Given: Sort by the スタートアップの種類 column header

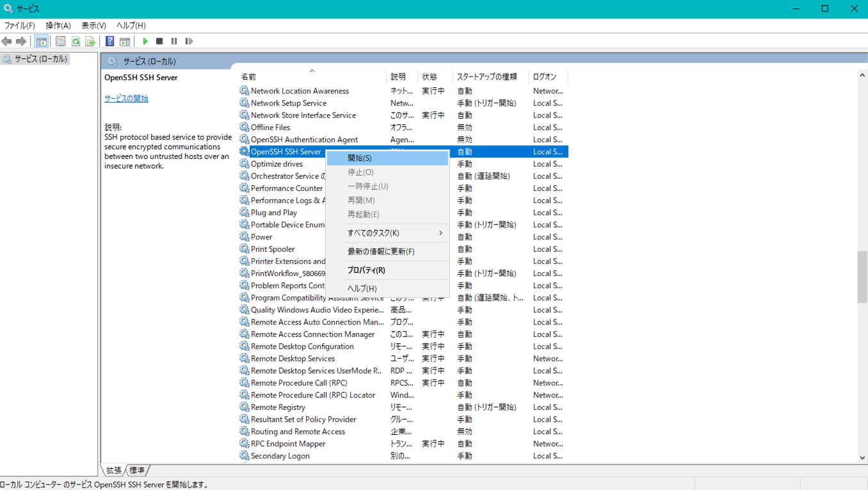Looking at the screenshot, I should (x=486, y=77).
